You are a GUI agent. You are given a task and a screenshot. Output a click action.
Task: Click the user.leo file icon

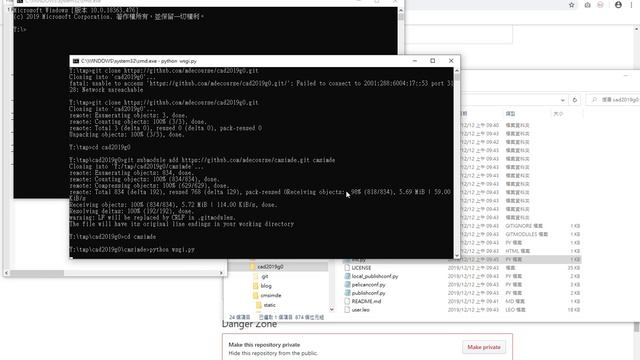coord(347,310)
